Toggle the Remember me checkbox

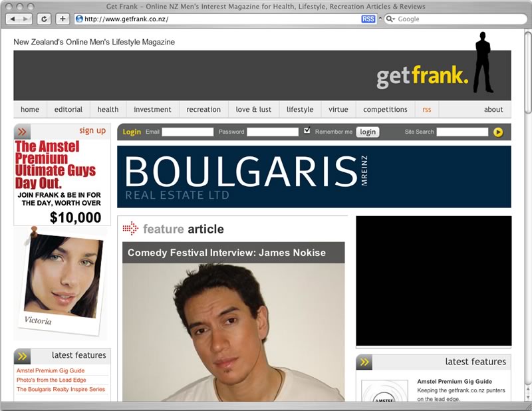pyautogui.click(x=307, y=130)
